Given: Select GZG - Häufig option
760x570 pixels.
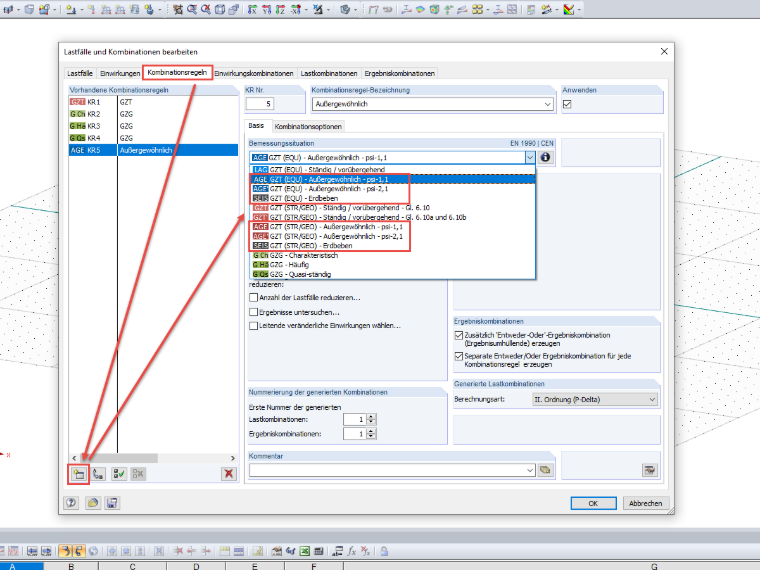Looking at the screenshot, I should click(x=393, y=265).
